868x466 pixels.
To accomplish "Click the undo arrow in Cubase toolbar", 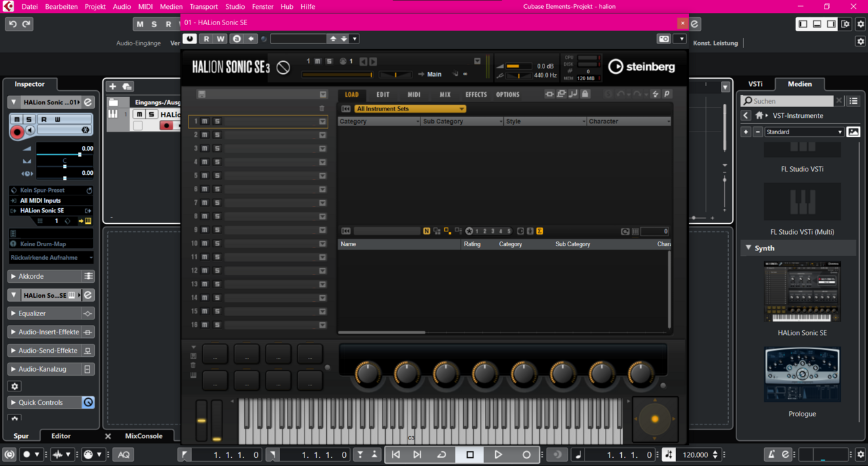I will (x=12, y=24).
